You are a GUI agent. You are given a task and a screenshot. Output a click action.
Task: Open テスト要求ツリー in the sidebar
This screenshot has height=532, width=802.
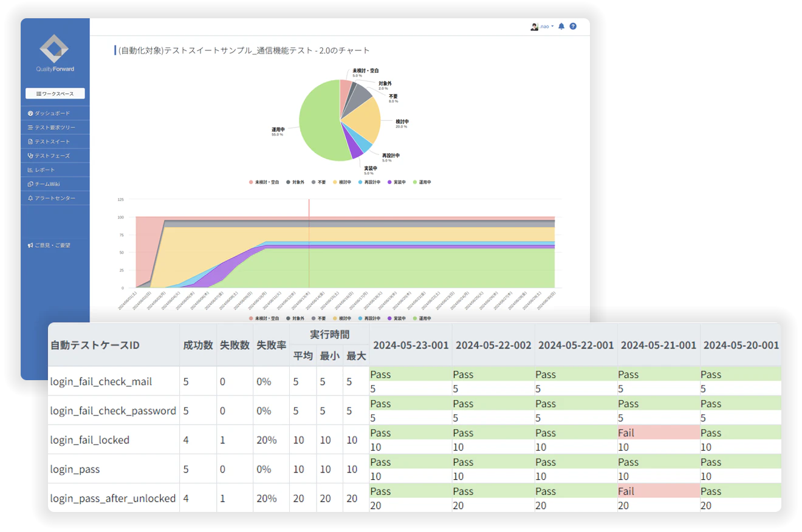(x=55, y=128)
